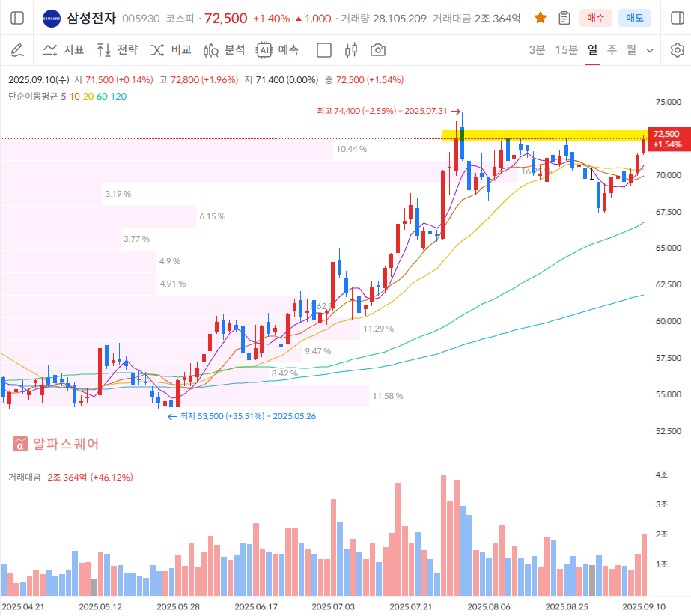The image size is (691, 616).
Task: Select the 월 monthly timeframe
Action: (631, 50)
